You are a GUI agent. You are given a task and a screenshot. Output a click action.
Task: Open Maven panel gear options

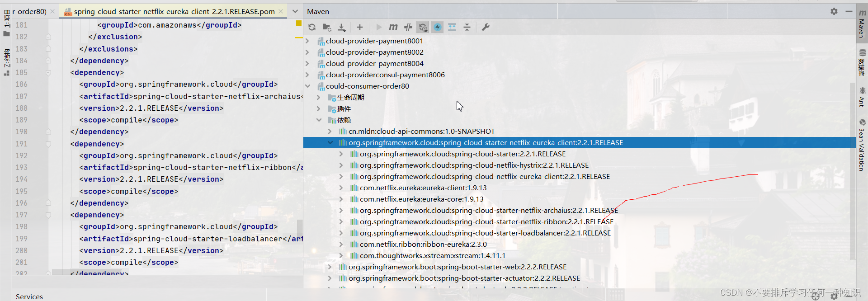tap(834, 11)
